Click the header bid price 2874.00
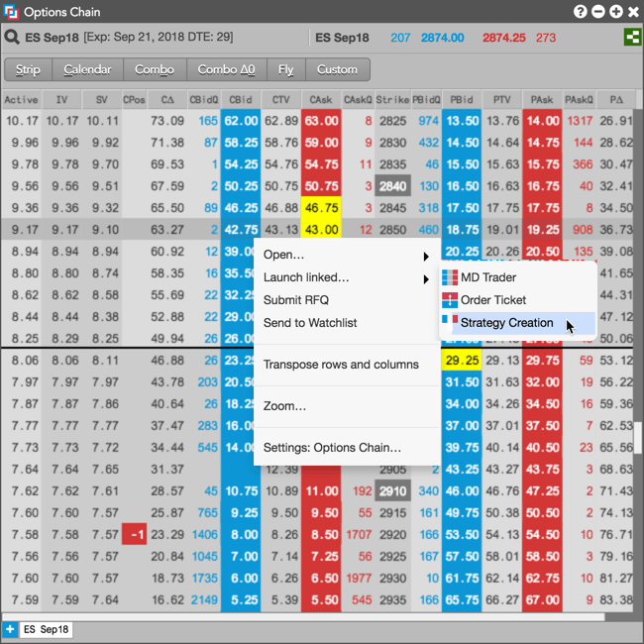 442,38
